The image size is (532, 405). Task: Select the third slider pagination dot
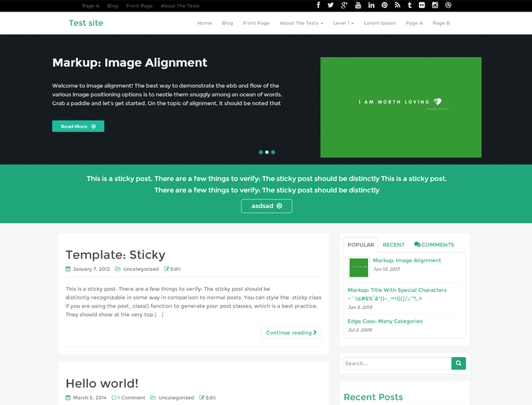[273, 152]
